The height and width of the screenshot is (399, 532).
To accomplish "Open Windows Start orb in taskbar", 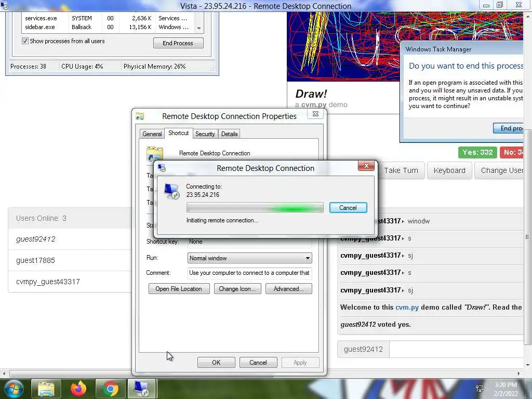I will coord(13,389).
